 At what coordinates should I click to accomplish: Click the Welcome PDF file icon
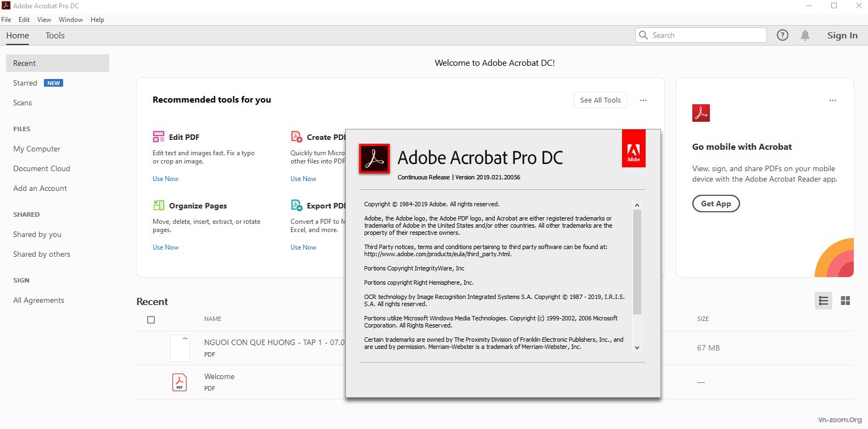(x=180, y=382)
